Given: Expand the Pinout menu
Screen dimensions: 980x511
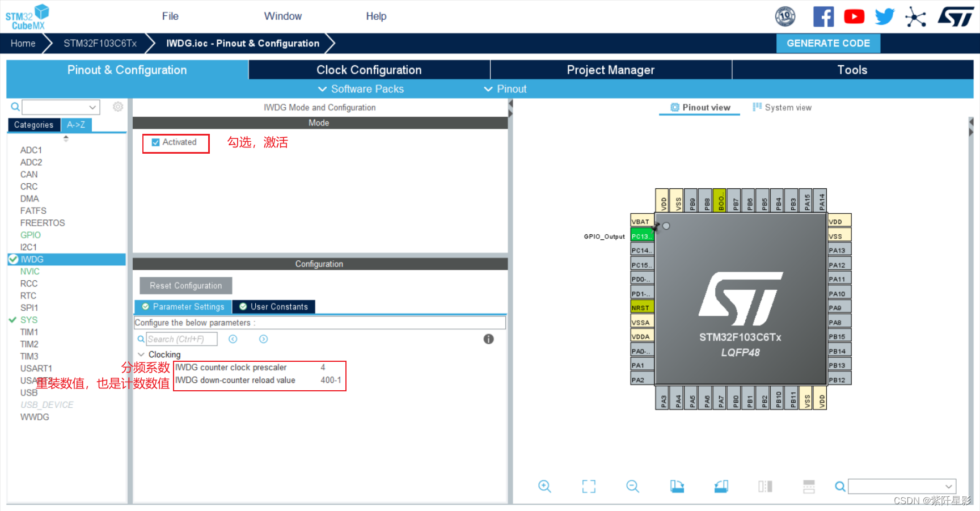Looking at the screenshot, I should pyautogui.click(x=505, y=89).
